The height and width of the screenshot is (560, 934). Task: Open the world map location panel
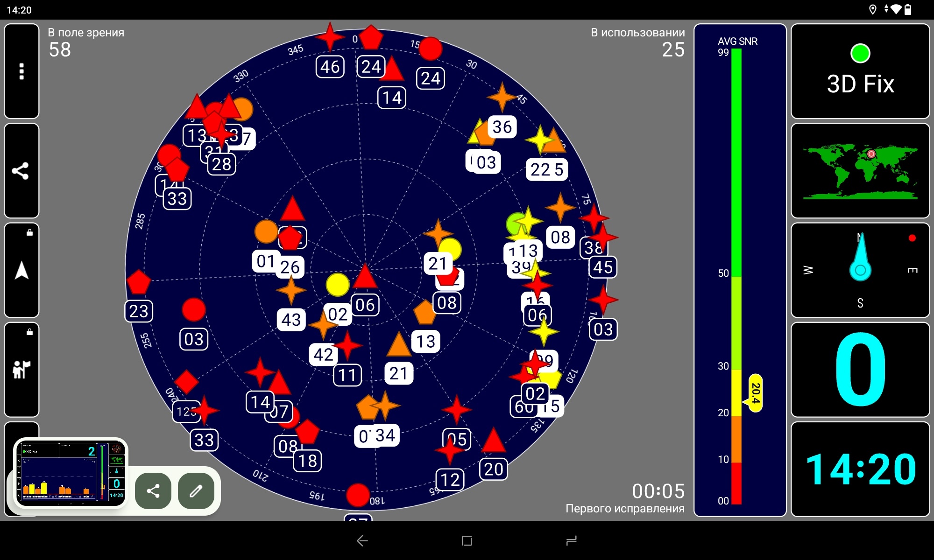coord(860,171)
